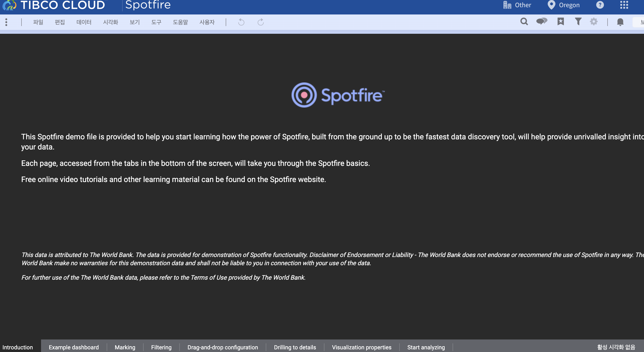Click the Spotfire header title
This screenshot has height=352, width=644.
[148, 5]
